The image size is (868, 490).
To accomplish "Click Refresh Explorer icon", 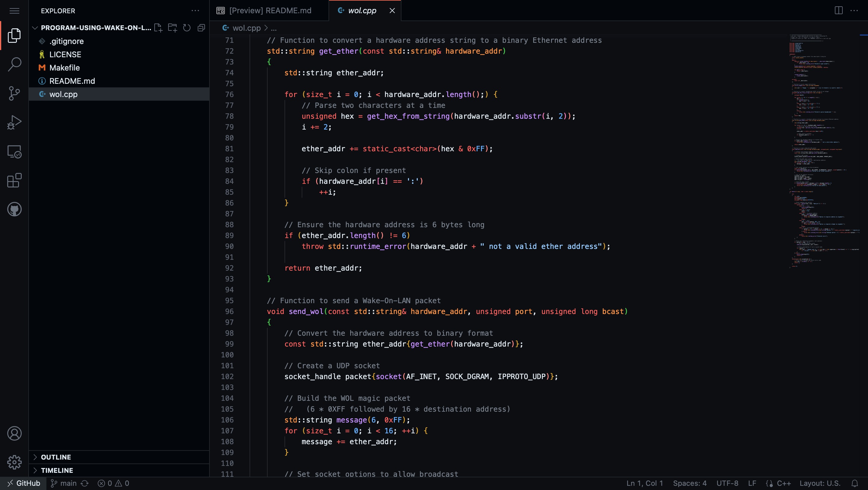I will (x=187, y=28).
